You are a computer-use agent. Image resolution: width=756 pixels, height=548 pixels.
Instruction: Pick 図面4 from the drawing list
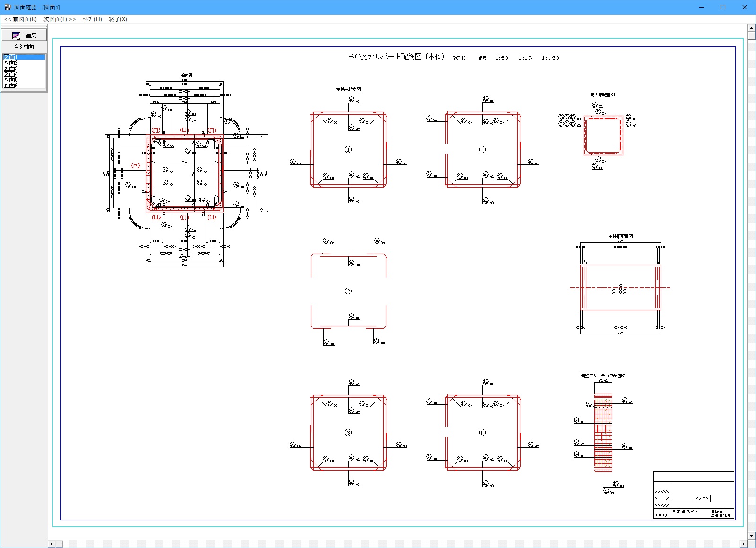(x=10, y=74)
